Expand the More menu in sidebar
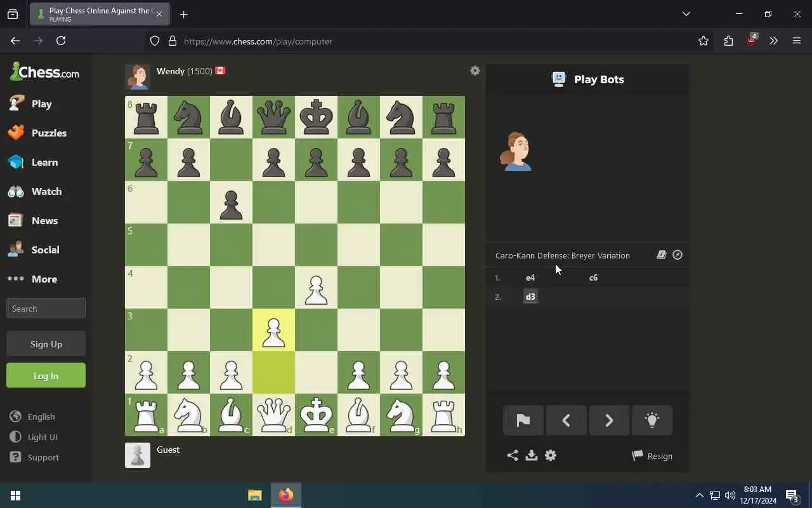The height and width of the screenshot is (508, 812). [x=32, y=279]
